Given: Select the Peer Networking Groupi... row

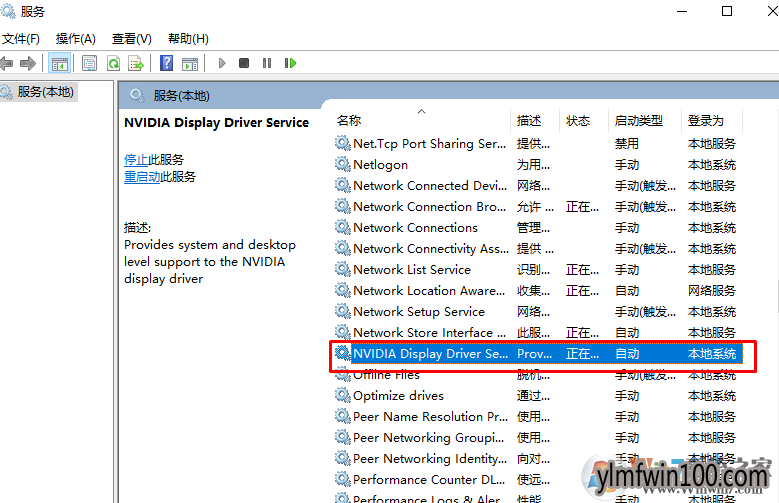Looking at the screenshot, I should [x=538, y=437].
